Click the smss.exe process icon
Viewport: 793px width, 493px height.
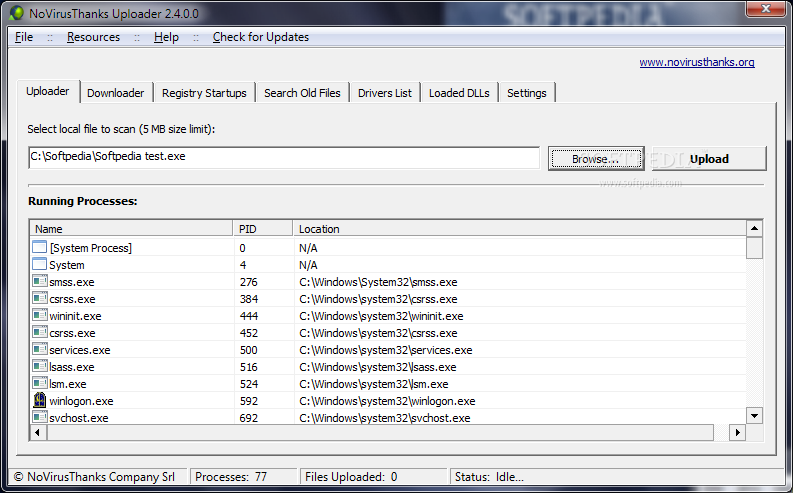pyautogui.click(x=39, y=281)
